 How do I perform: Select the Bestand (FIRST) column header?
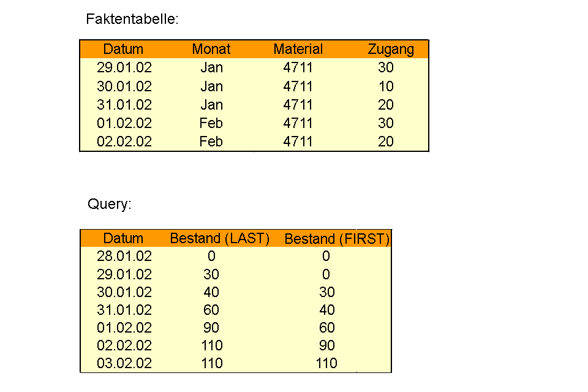pos(337,239)
